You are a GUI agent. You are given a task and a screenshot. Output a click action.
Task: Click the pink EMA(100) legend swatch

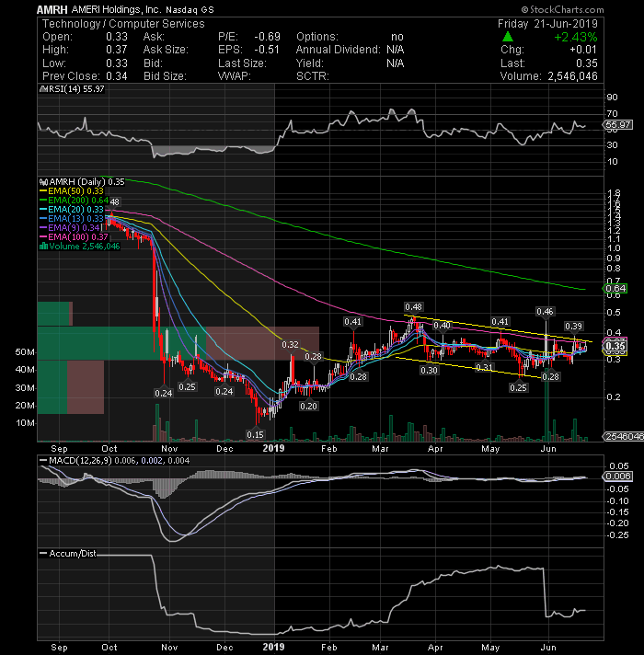click(x=43, y=237)
